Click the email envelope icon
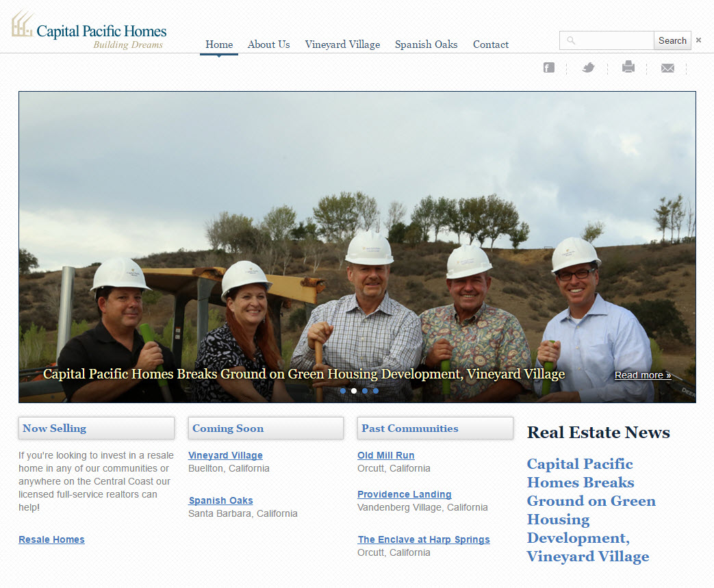Viewport: 714px width, 588px height. pyautogui.click(x=667, y=68)
